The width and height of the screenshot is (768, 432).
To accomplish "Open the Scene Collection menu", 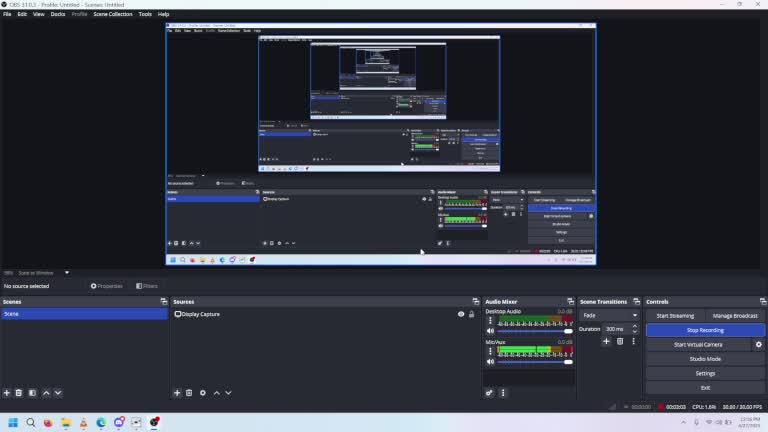I will tap(113, 14).
